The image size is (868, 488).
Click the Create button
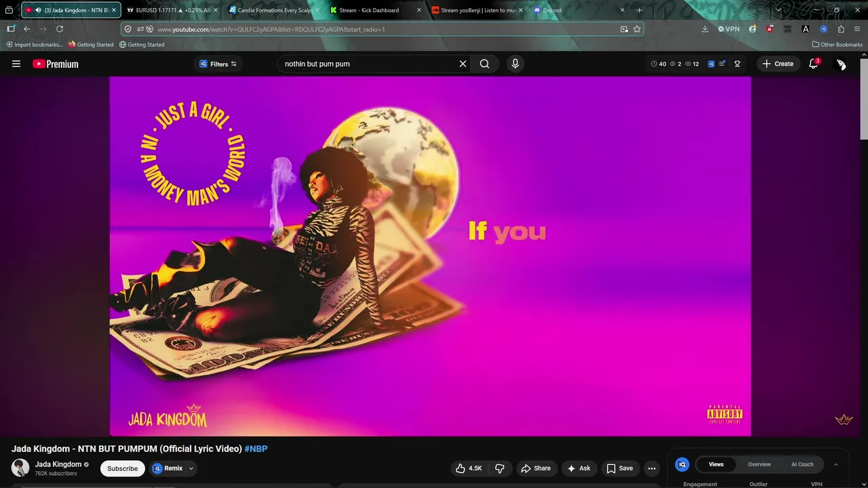778,64
